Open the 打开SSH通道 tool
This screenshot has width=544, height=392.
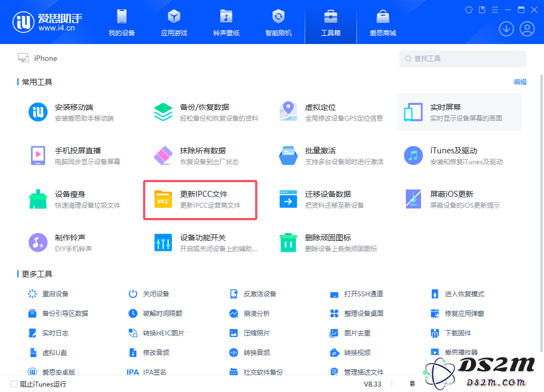click(x=357, y=294)
